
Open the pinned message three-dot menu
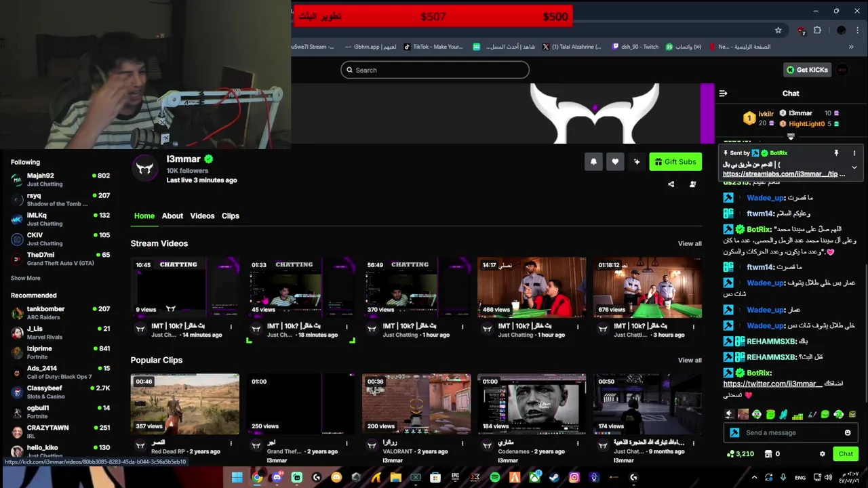click(854, 153)
